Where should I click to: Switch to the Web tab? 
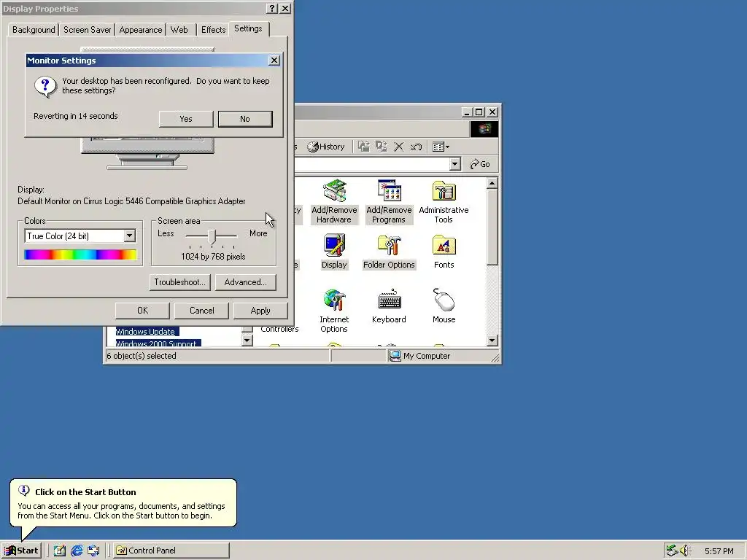coord(179,29)
